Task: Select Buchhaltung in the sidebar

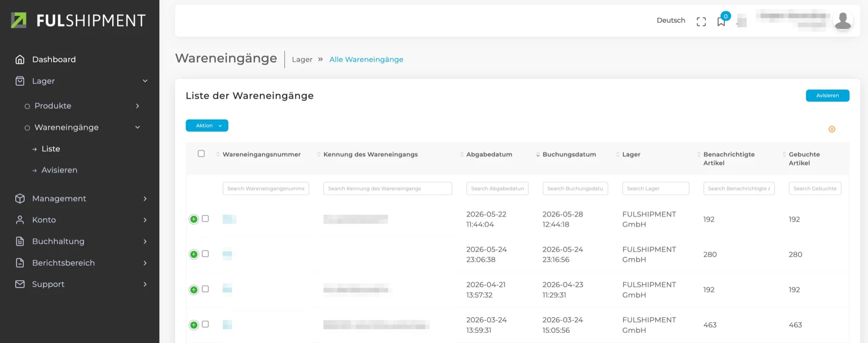Action: click(58, 242)
